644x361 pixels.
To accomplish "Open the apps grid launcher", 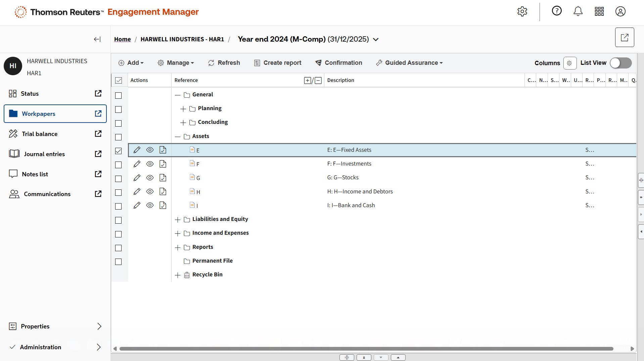I will tap(599, 11).
